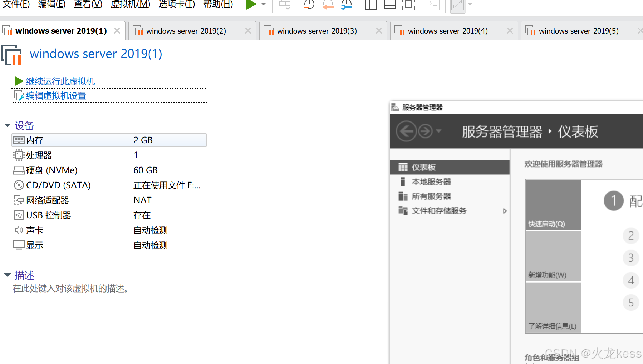Open the snapshot manager wrench icon
The height and width of the screenshot is (364, 643).
coord(347,5)
